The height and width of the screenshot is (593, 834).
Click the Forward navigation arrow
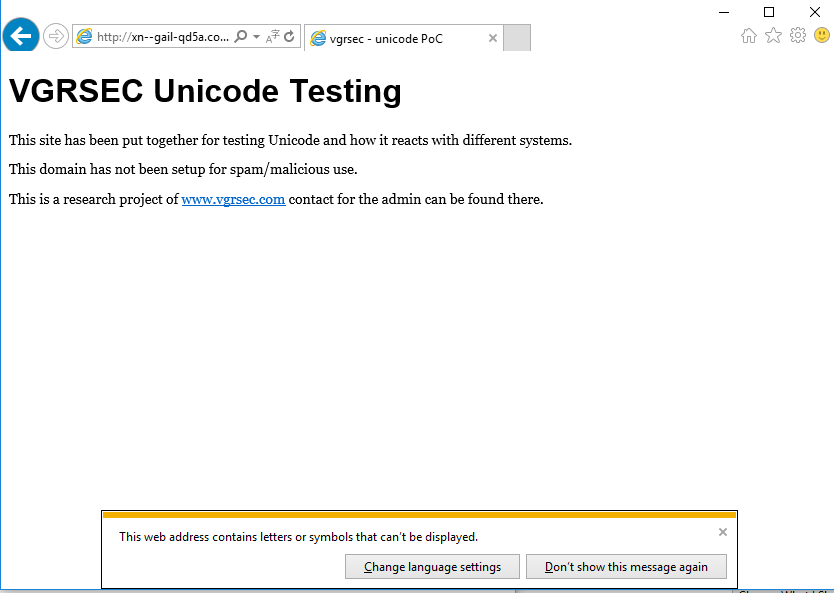click(56, 37)
